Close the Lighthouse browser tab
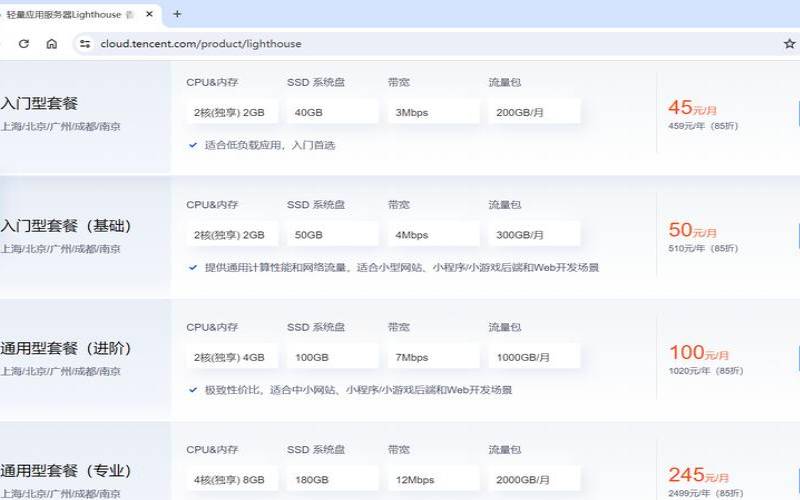Viewport: 800px width, 500px height. [150, 14]
